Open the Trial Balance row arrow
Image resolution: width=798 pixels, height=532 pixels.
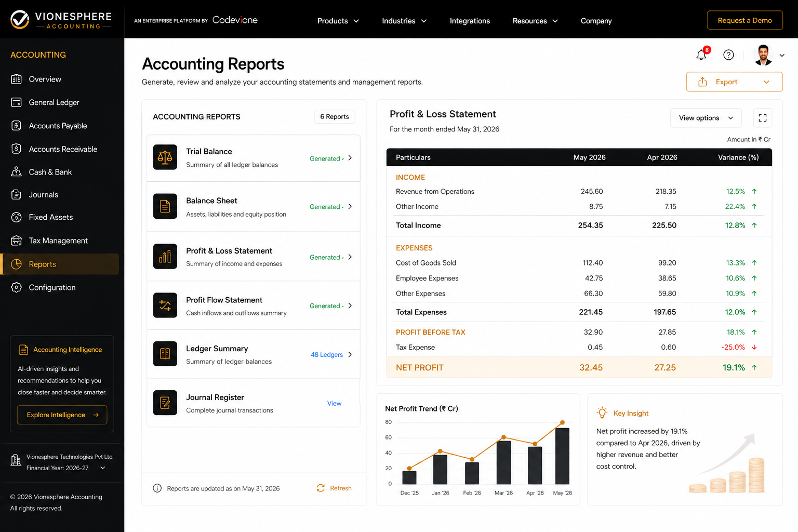click(350, 158)
